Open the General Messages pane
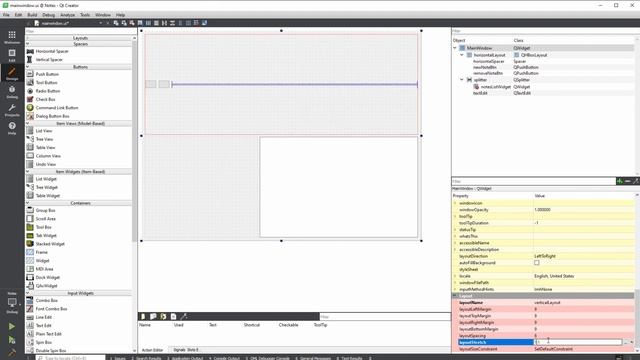 (x=313, y=358)
